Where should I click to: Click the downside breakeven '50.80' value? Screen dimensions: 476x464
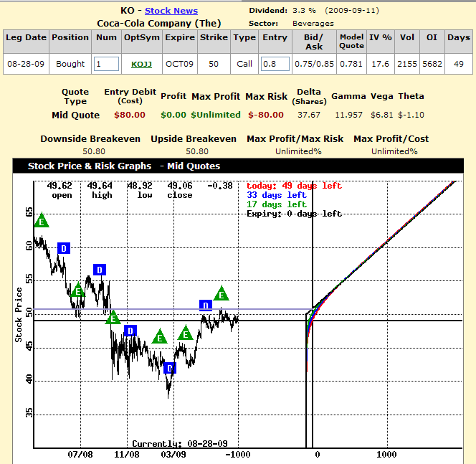pyautogui.click(x=94, y=151)
